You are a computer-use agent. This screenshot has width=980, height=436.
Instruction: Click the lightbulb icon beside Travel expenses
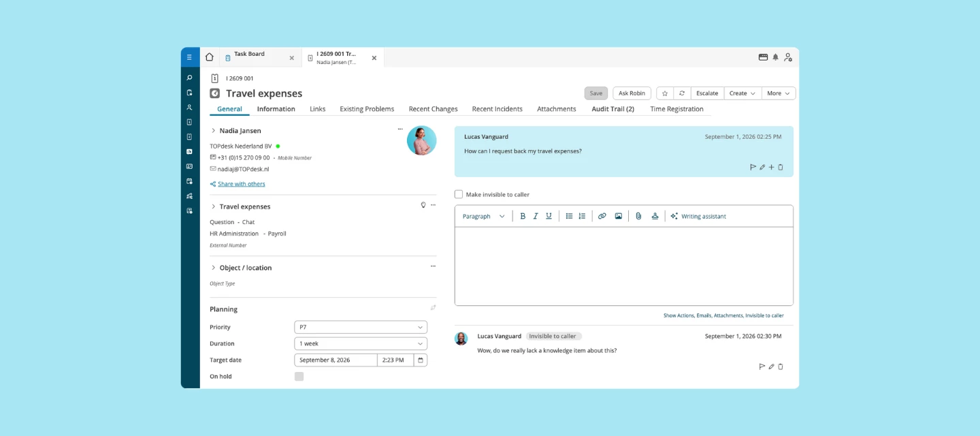pyautogui.click(x=423, y=205)
